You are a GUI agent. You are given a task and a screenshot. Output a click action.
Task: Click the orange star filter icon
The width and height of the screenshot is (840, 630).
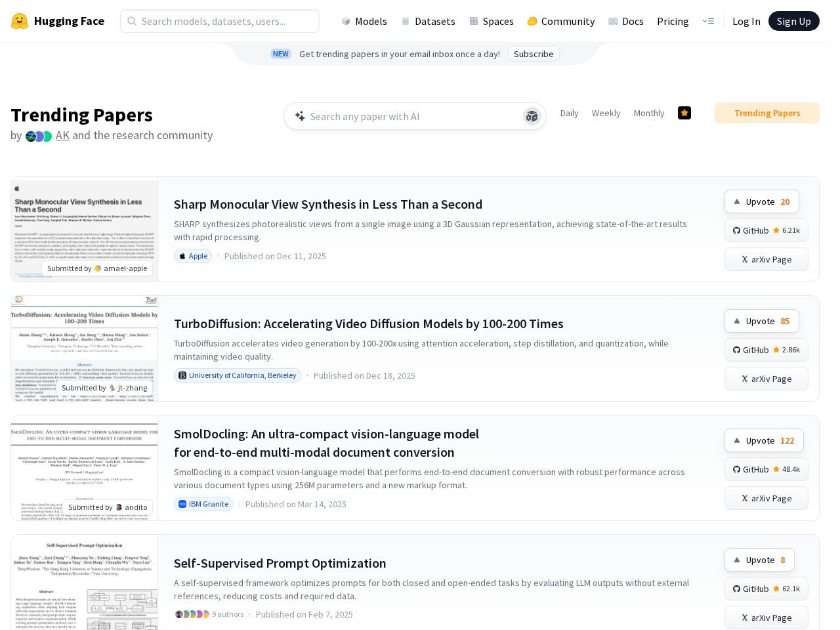point(684,113)
